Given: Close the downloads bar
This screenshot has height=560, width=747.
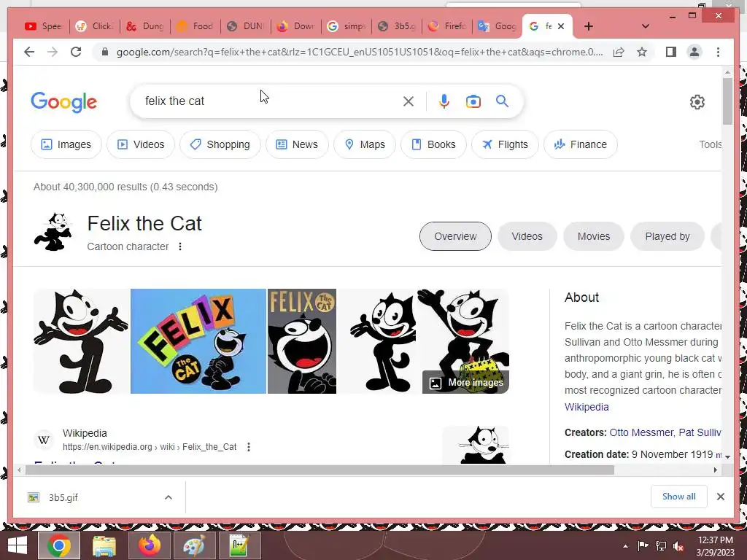Looking at the screenshot, I should pyautogui.click(x=721, y=497).
